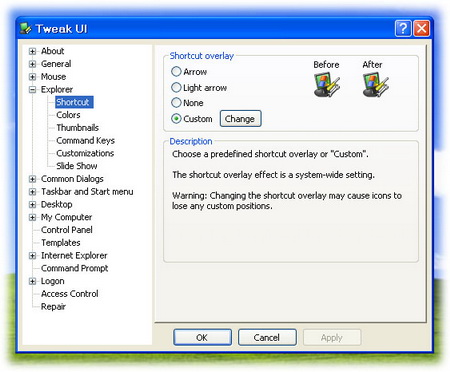Image resolution: width=450 pixels, height=372 pixels.
Task: Click the "Shortcut overlay" group title
Action: pyautogui.click(x=202, y=56)
